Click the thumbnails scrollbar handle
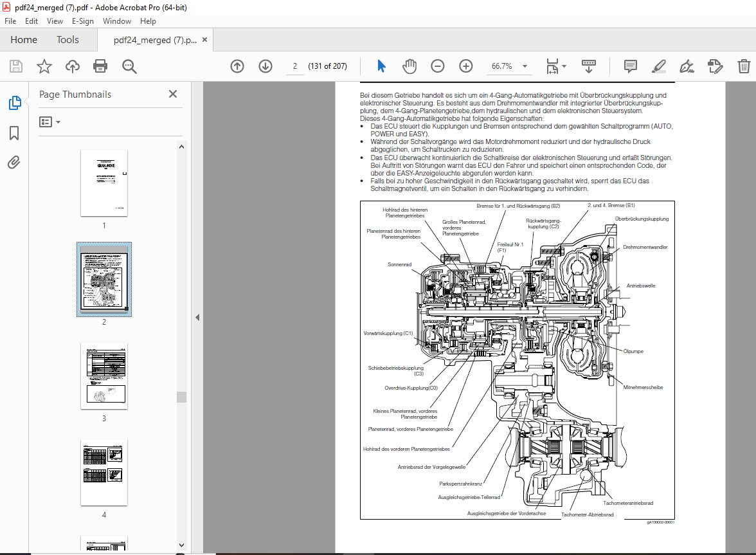The height and width of the screenshot is (555, 756). coord(181,397)
